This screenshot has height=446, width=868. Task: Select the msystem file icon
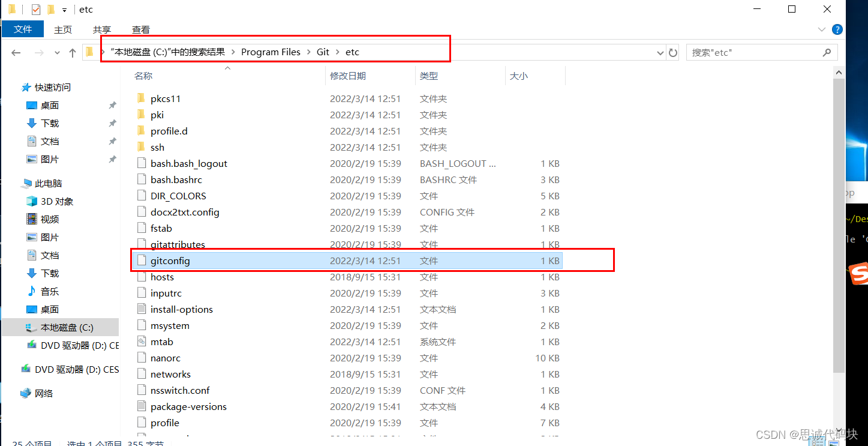click(142, 325)
